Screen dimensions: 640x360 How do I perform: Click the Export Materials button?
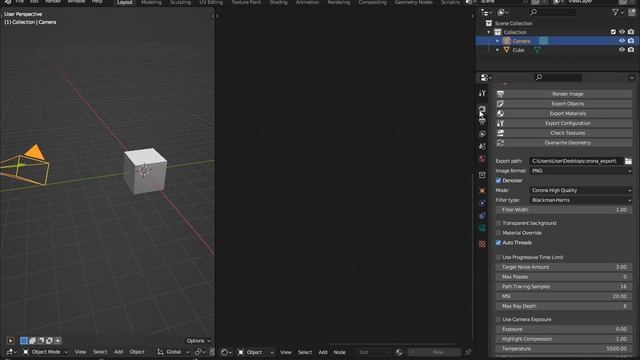pyautogui.click(x=564, y=113)
